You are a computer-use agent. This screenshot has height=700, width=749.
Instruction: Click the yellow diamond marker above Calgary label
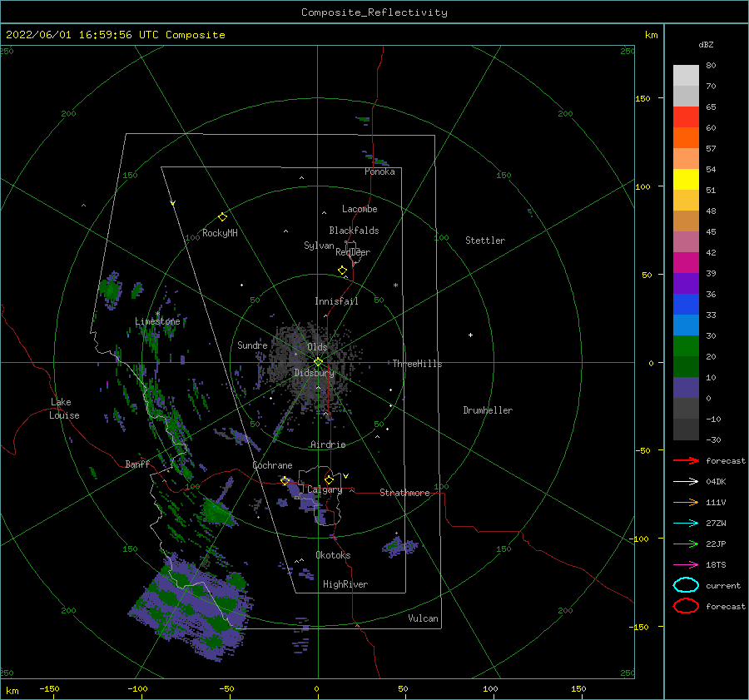click(329, 479)
